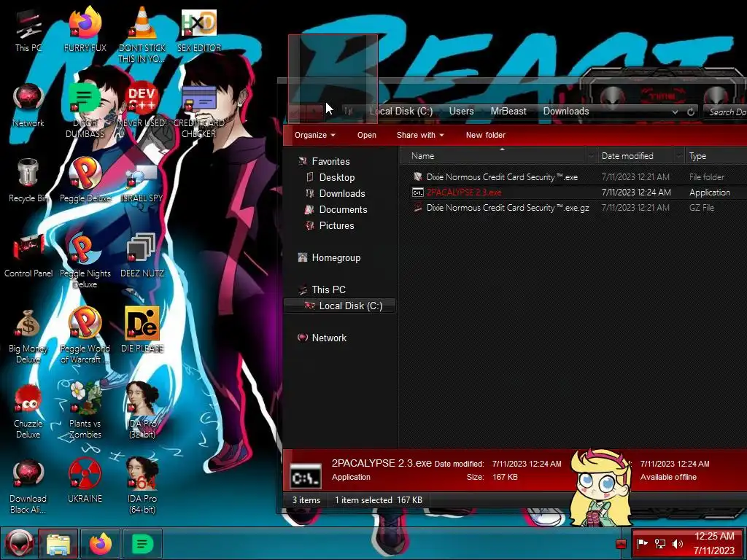
Task: Select Local Disk (C:) in navigation tree
Action: click(x=339, y=306)
